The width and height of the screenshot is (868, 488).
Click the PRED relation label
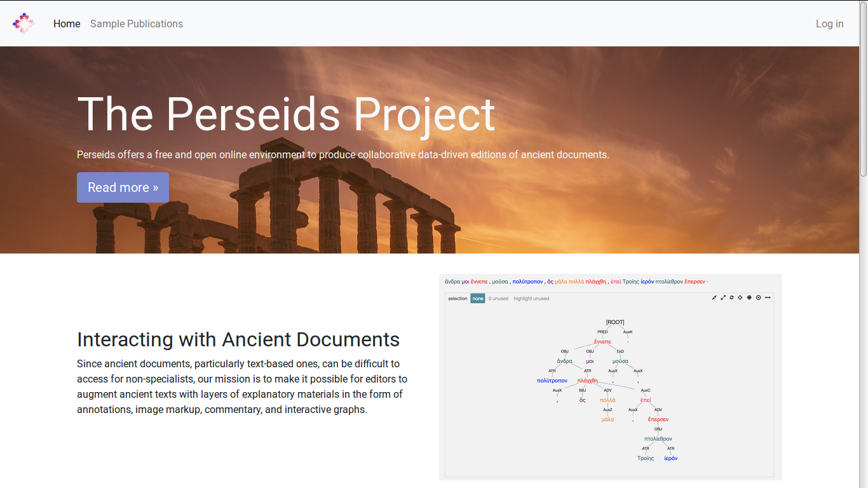(x=602, y=332)
